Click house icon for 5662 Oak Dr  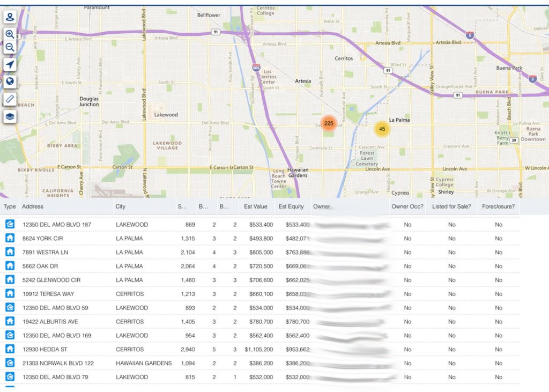pos(10,266)
